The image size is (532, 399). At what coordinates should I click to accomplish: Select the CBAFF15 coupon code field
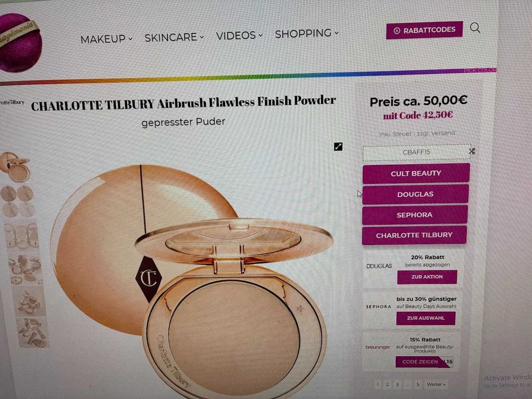pos(417,152)
